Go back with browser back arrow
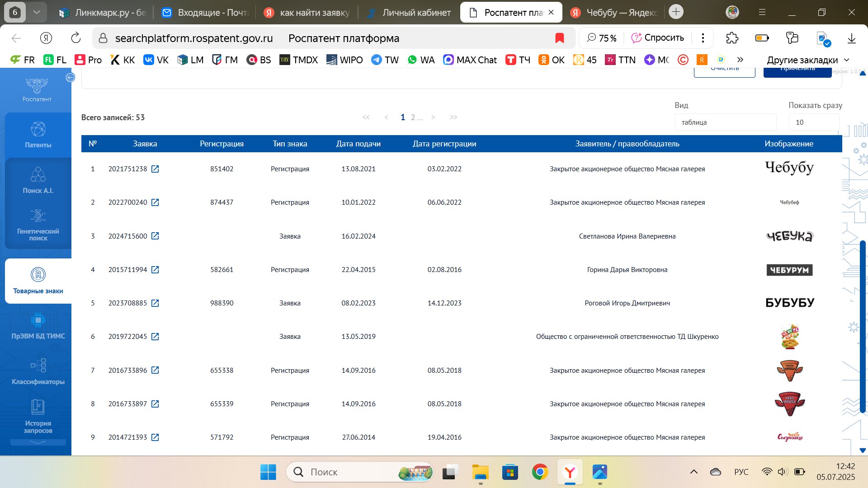This screenshot has height=488, width=868. click(x=16, y=38)
